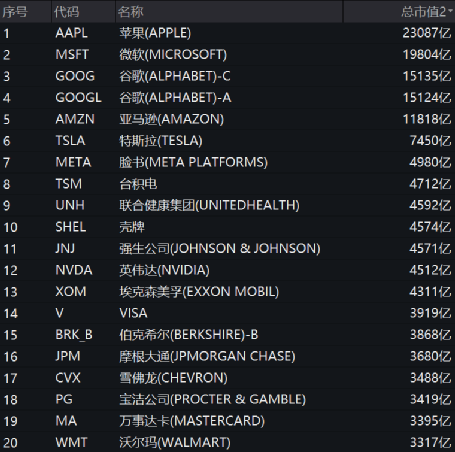Click the VISA stock name
455x452 pixels.
[133, 313]
